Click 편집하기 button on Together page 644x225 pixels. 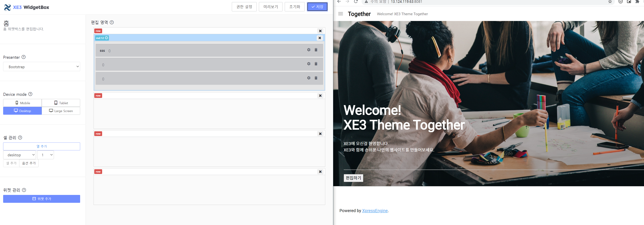(353, 178)
